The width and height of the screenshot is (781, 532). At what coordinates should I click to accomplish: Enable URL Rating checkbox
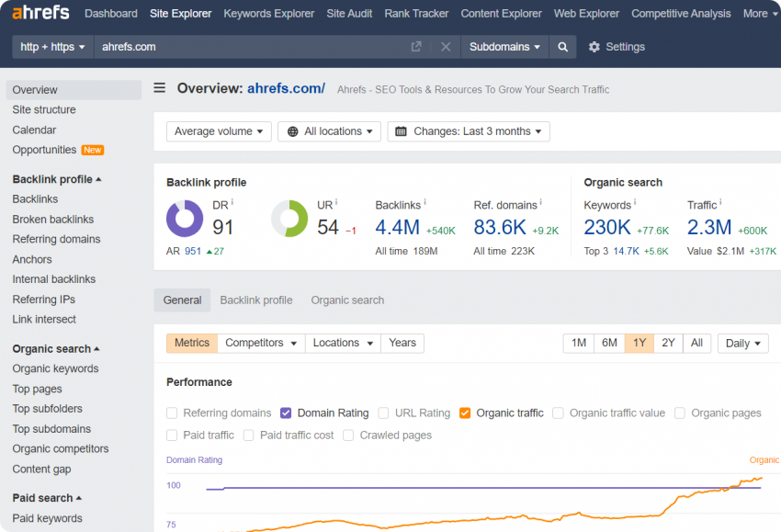coord(383,413)
